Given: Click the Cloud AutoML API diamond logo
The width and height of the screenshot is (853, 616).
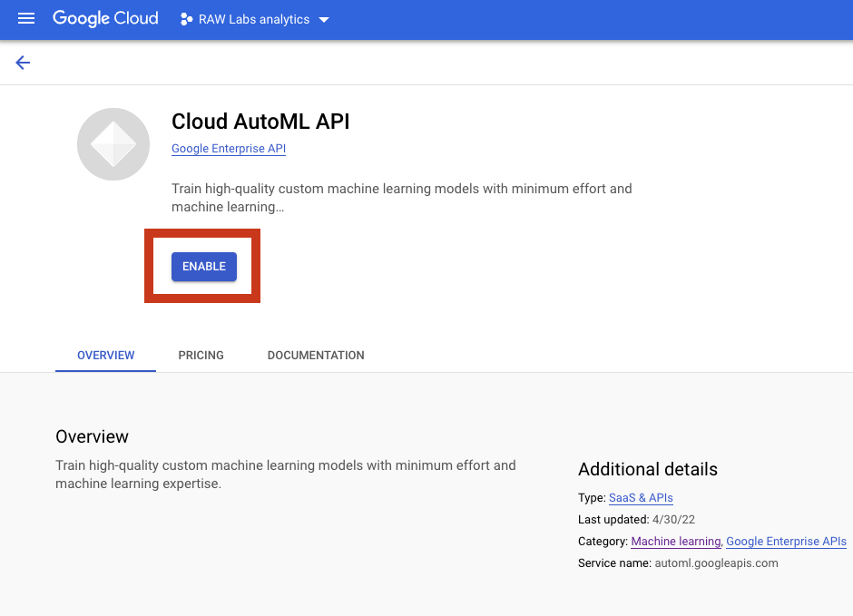Looking at the screenshot, I should click(113, 144).
